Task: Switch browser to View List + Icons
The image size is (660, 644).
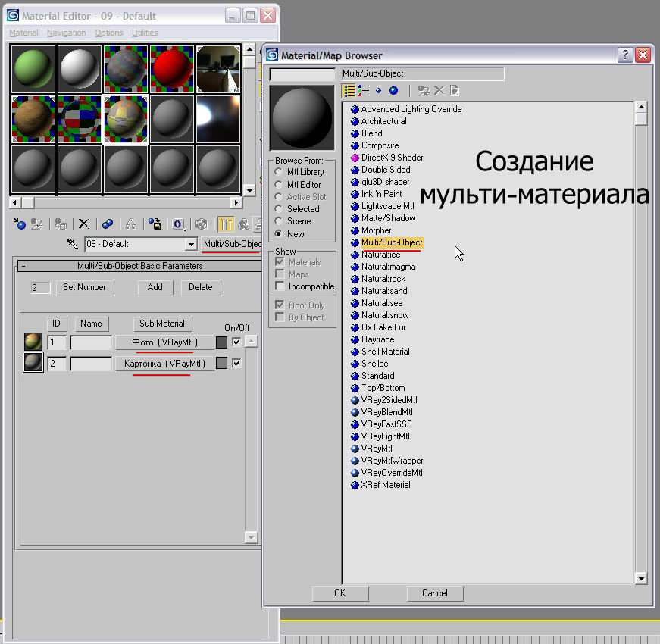Action: (364, 91)
